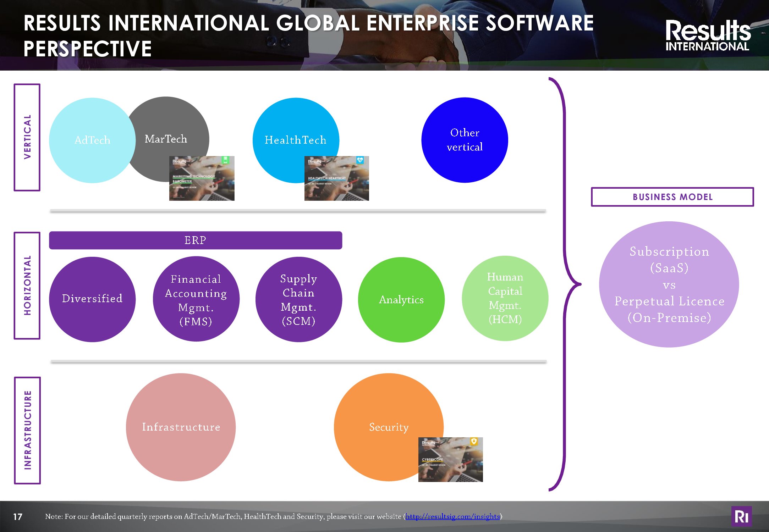Viewport: 769px width, 532px height.
Task: Select the Other vertical circle
Action: pos(465,140)
